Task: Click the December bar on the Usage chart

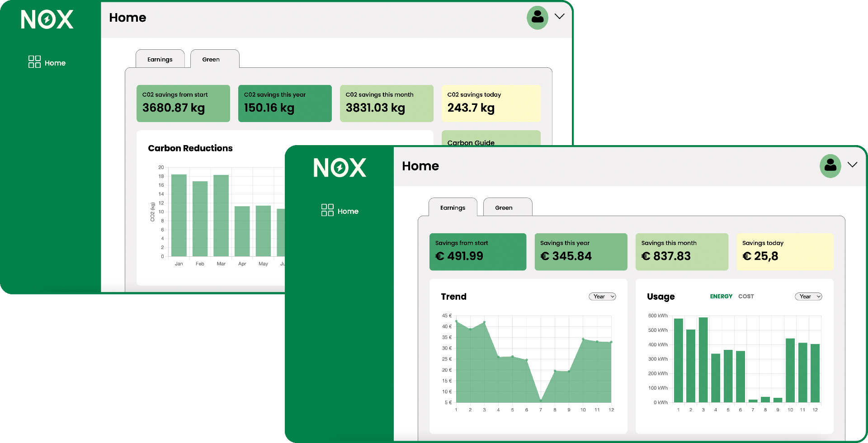Action: 815,373
